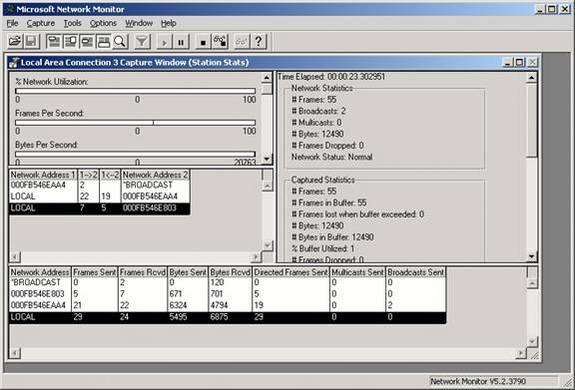Click the Bytes Sent column header
Image resolution: width=575 pixels, height=390 pixels.
click(x=188, y=272)
